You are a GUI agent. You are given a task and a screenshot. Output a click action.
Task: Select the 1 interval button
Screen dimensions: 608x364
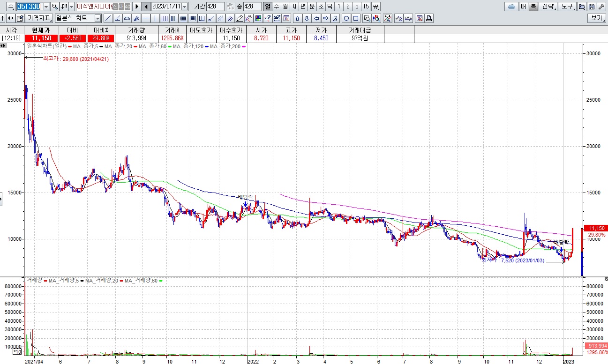pos(339,7)
